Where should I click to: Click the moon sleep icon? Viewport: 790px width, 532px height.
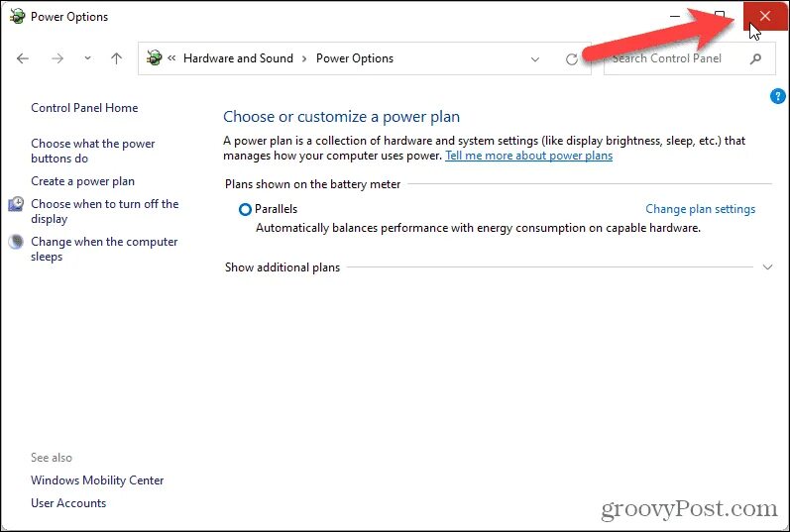pyautogui.click(x=16, y=242)
